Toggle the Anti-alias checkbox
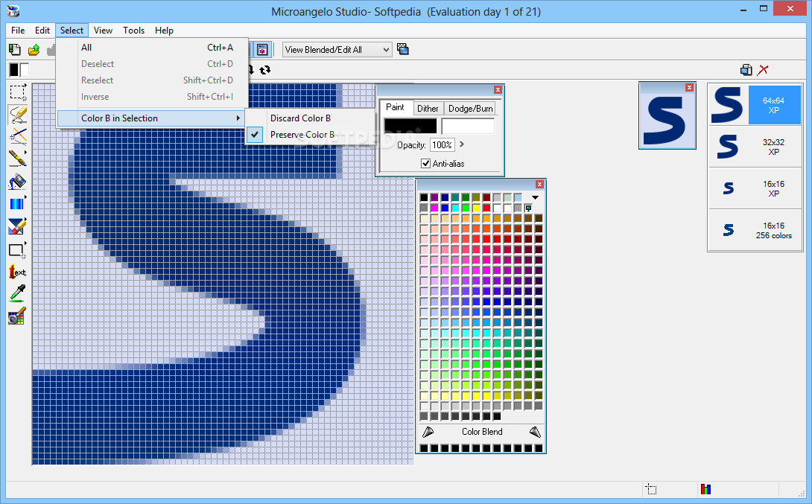The image size is (812, 504). coord(425,164)
